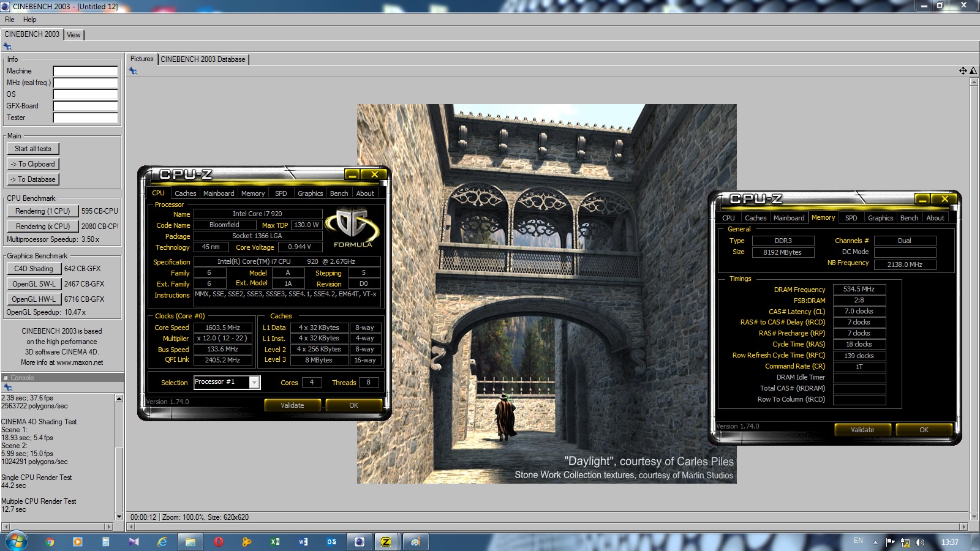Click the pin icon in Console panel

(x=7, y=388)
